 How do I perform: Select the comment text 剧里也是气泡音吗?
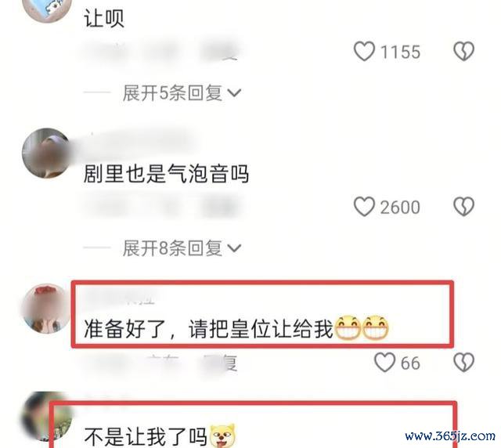(x=166, y=174)
